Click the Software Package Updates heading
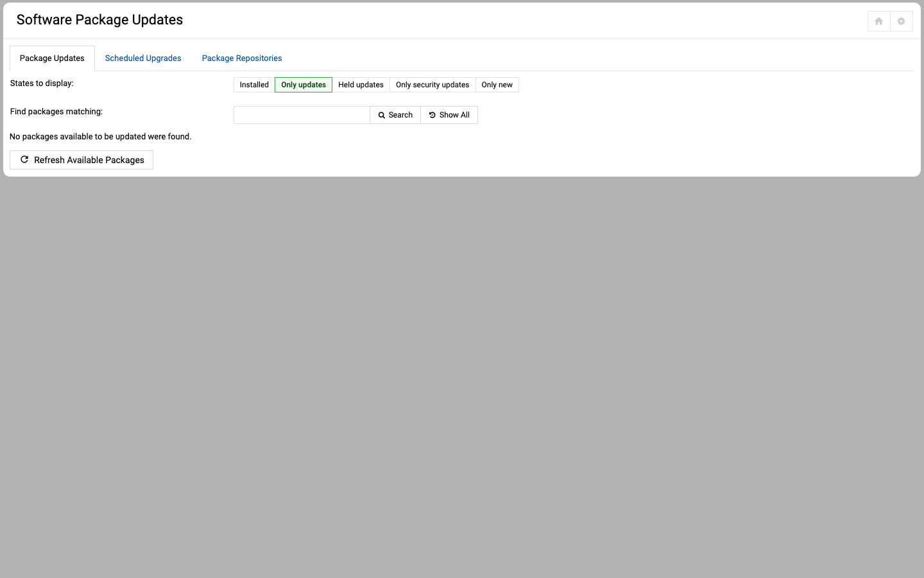The image size is (924, 578). point(99,20)
